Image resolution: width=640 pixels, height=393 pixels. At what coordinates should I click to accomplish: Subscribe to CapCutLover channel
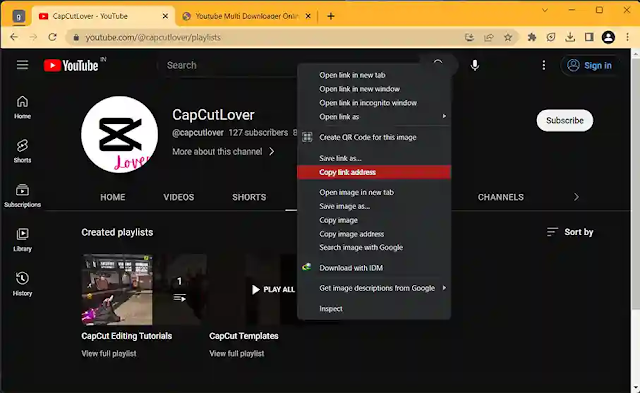pyautogui.click(x=564, y=120)
